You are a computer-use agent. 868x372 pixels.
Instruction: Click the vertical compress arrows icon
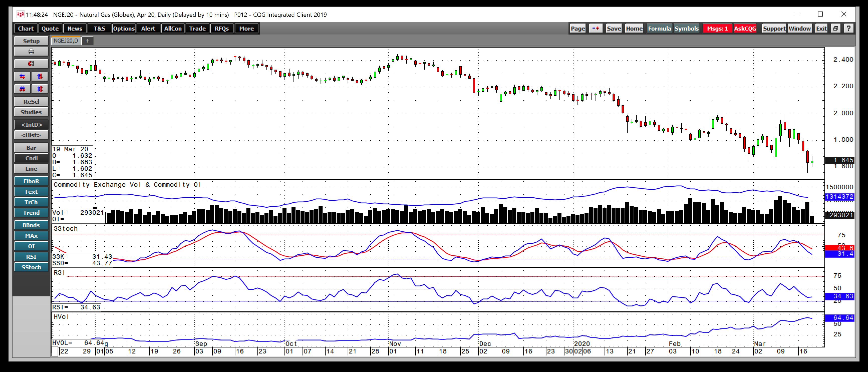point(40,89)
